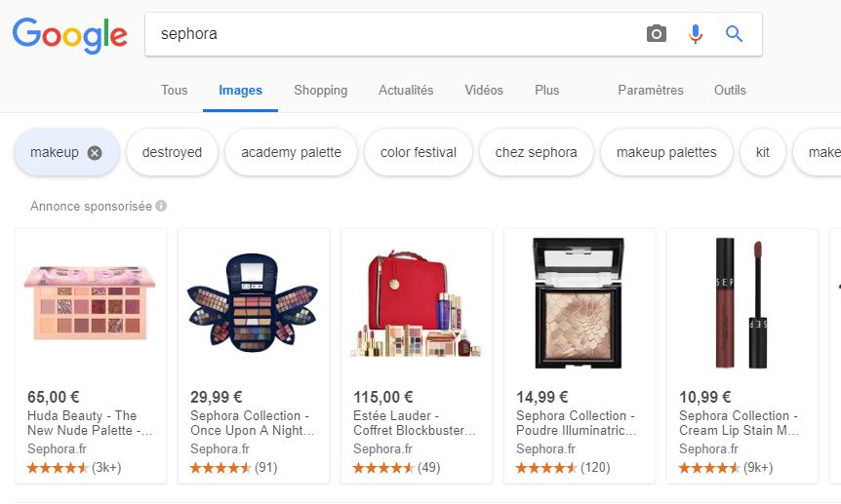This screenshot has width=841, height=504.
Task: Switch to the Actualités tab
Action: (x=406, y=90)
